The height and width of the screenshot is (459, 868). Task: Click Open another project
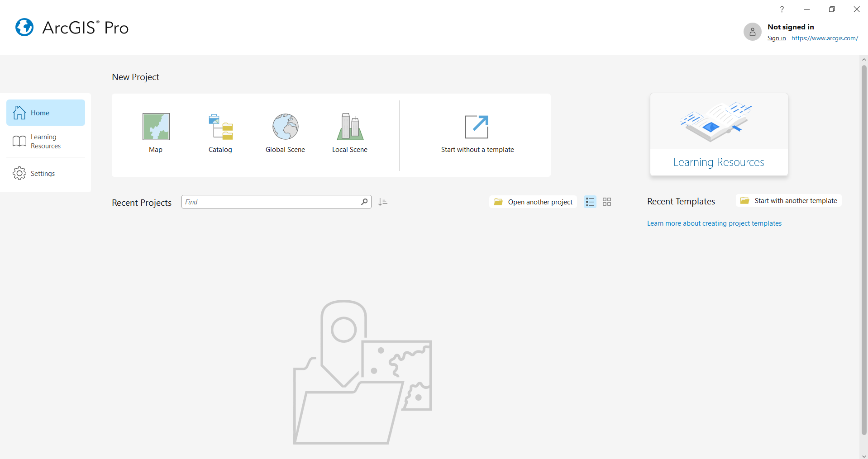533,202
